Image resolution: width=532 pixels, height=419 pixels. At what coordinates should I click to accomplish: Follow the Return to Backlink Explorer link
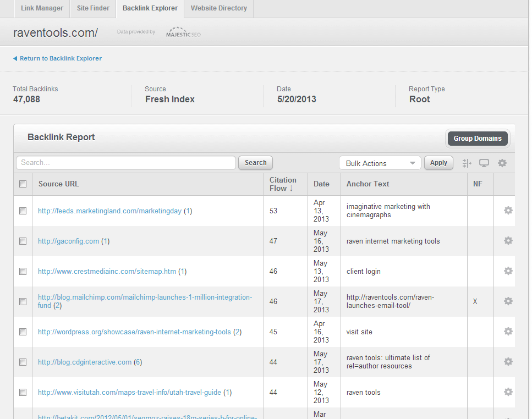coord(61,58)
